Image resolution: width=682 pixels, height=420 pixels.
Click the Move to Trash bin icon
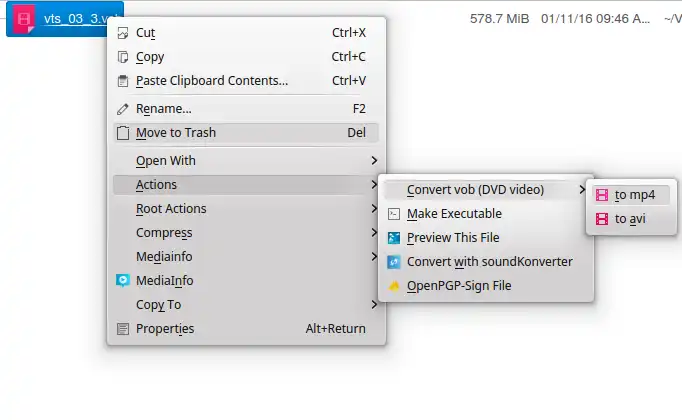click(123, 132)
